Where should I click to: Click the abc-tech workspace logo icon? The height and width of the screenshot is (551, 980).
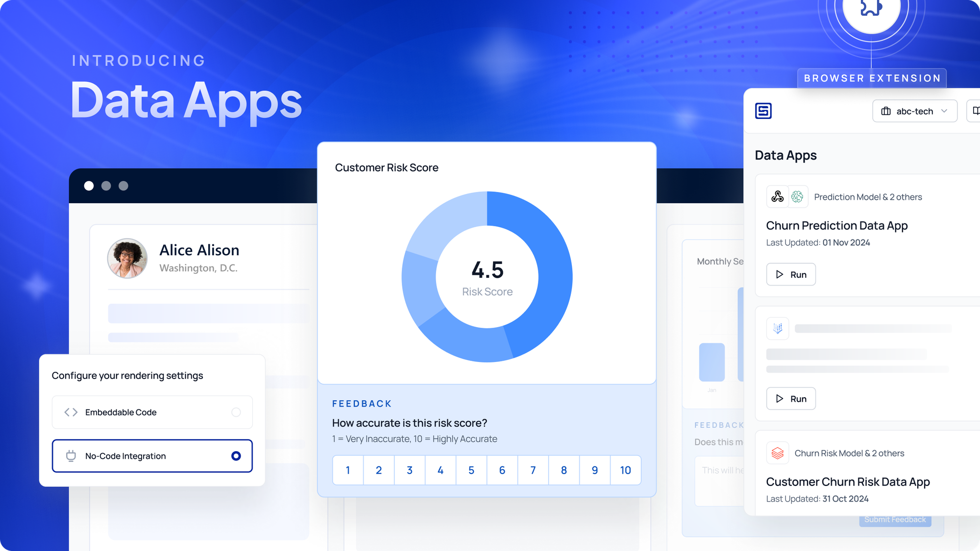click(885, 110)
